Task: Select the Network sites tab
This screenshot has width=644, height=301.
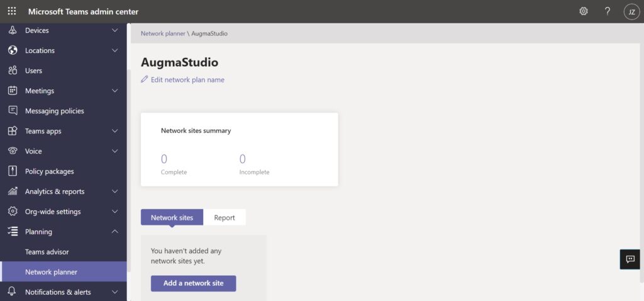Action: click(172, 217)
